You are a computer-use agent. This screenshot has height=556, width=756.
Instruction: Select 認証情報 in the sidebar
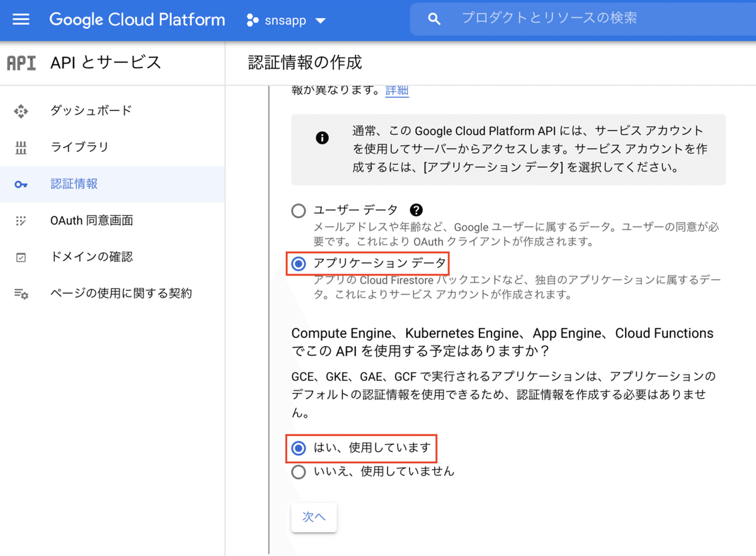tap(112, 184)
